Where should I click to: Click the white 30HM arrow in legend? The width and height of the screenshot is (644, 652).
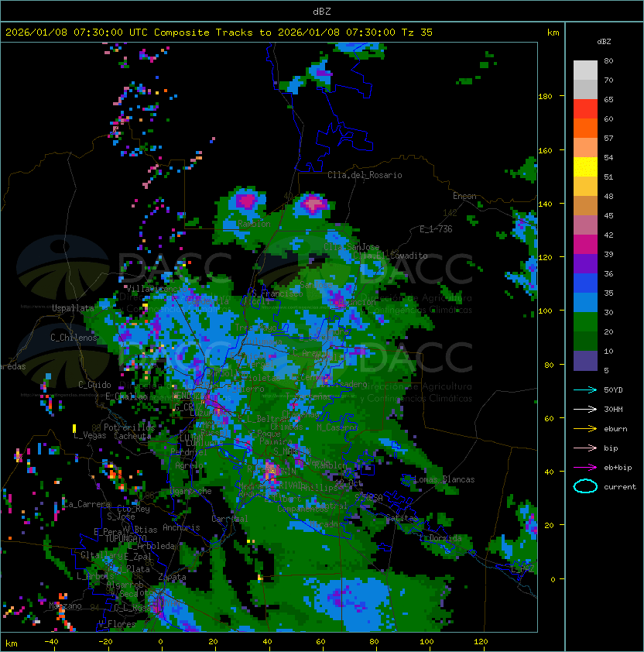pos(585,409)
